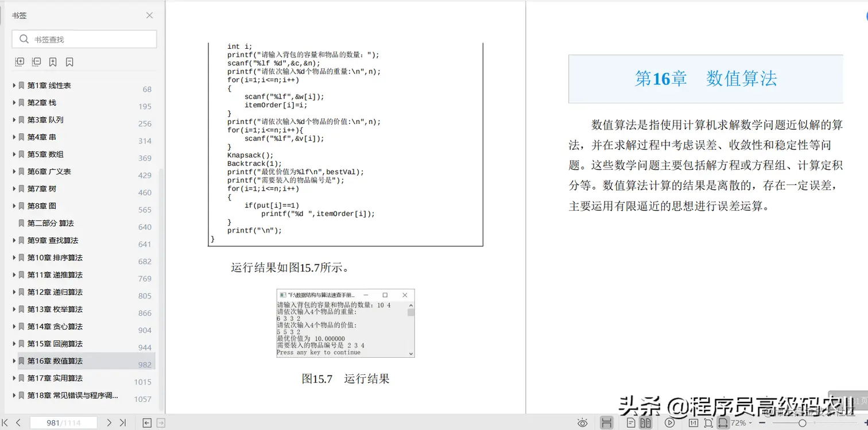Add a new bookmark
This screenshot has width=868, height=430.
pos(52,61)
